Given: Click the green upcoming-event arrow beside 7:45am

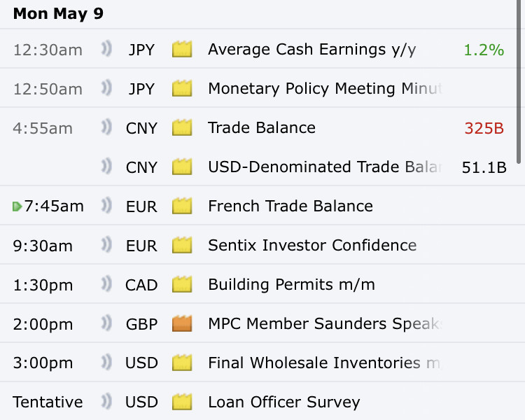Looking at the screenshot, I should (17, 206).
